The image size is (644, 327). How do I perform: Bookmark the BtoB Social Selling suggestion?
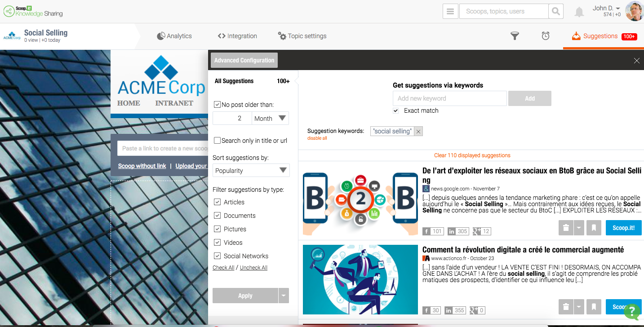[x=594, y=228]
